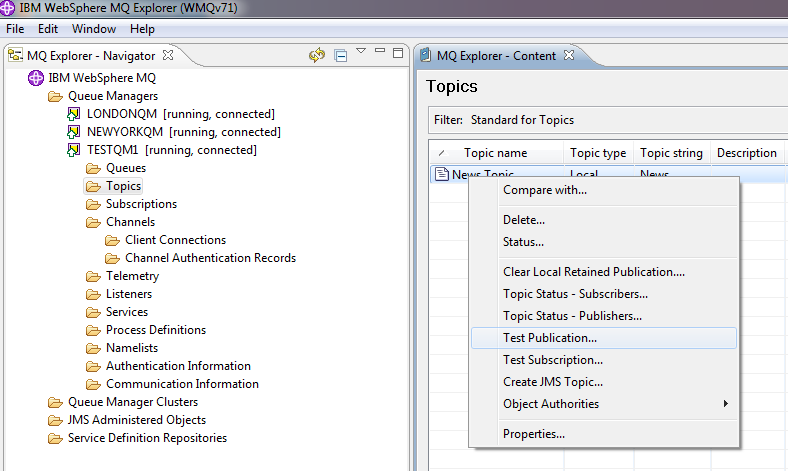Click the Subscriptions folder icon
Image resolution: width=788 pixels, height=471 pixels.
click(x=93, y=204)
